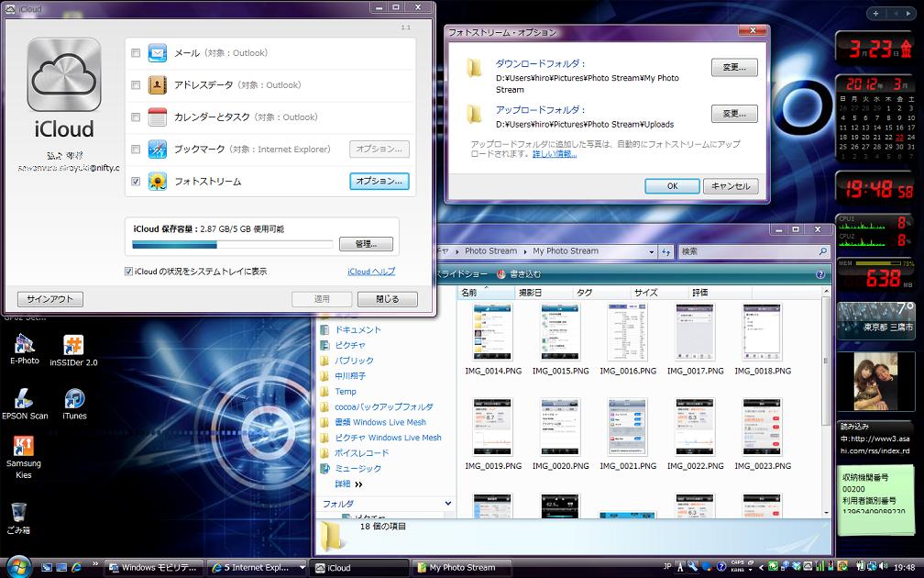The height and width of the screenshot is (578, 924).
Task: Click the Safari bookmark icon in iCloud
Action: [158, 150]
